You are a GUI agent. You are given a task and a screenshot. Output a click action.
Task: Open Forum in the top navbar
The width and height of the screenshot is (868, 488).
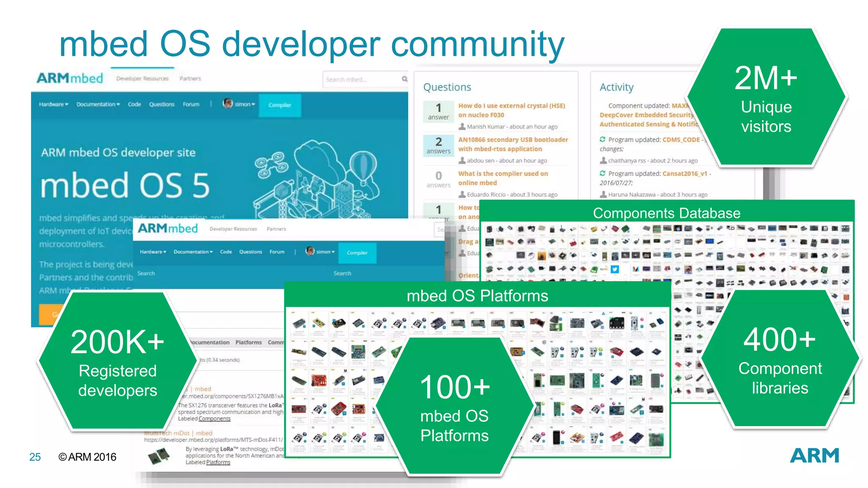(x=191, y=104)
